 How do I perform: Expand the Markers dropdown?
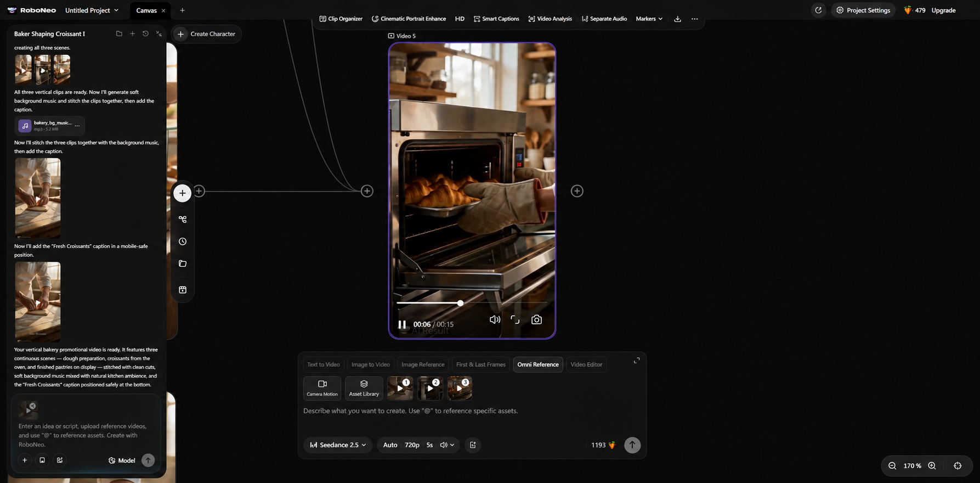click(x=649, y=19)
